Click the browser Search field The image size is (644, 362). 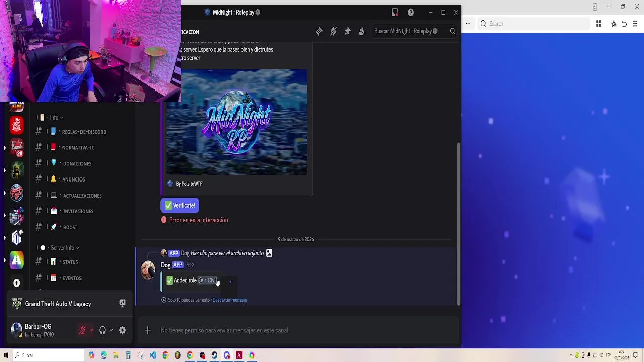pos(533,24)
